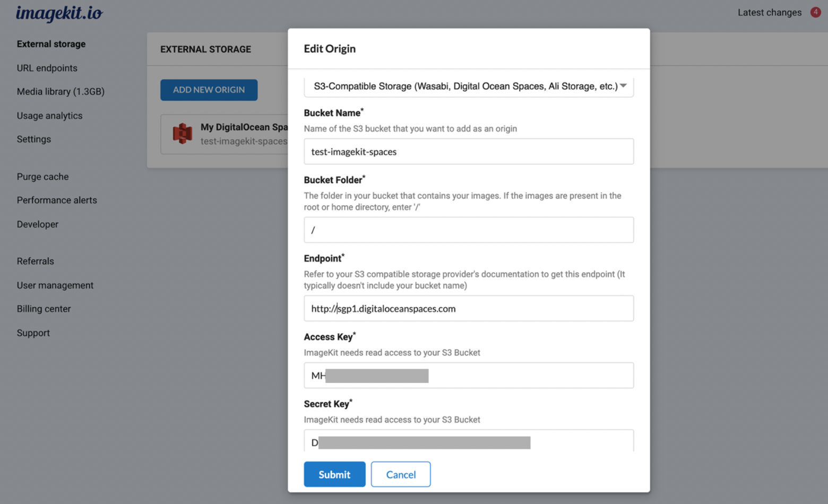Screen dimensions: 828x504
Task: Click the Access Key field label
Action: pyautogui.click(x=330, y=337)
